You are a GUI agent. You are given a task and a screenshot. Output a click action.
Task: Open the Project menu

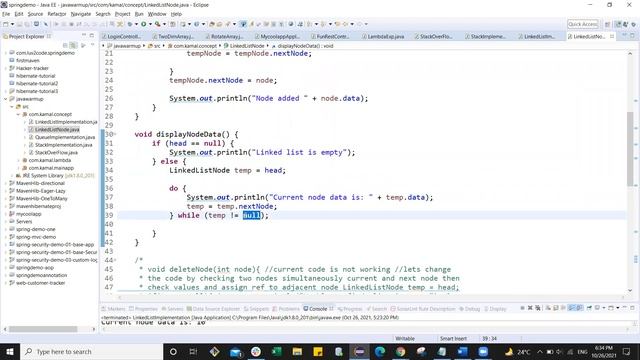click(x=122, y=14)
